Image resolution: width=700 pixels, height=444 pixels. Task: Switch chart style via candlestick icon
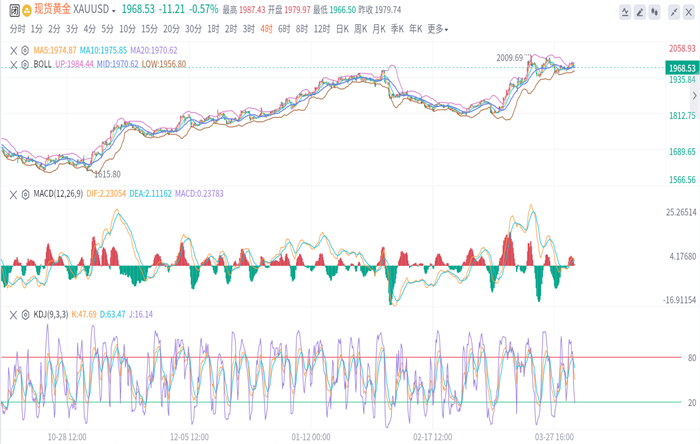pyautogui.click(x=654, y=12)
